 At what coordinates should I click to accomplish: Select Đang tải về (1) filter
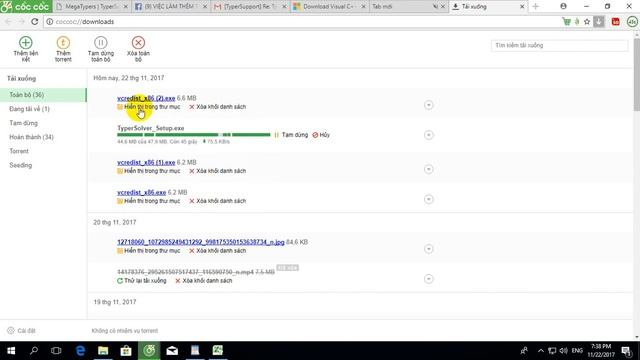[x=29, y=109]
